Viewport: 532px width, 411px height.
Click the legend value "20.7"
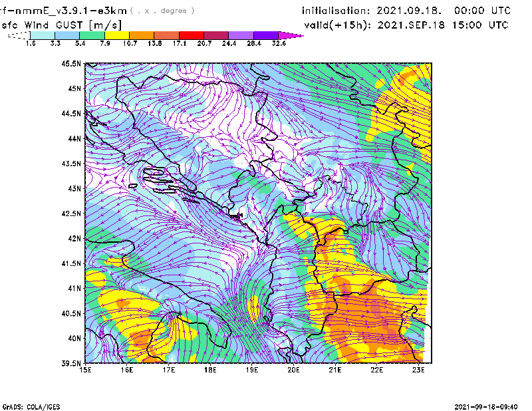pos(204,43)
